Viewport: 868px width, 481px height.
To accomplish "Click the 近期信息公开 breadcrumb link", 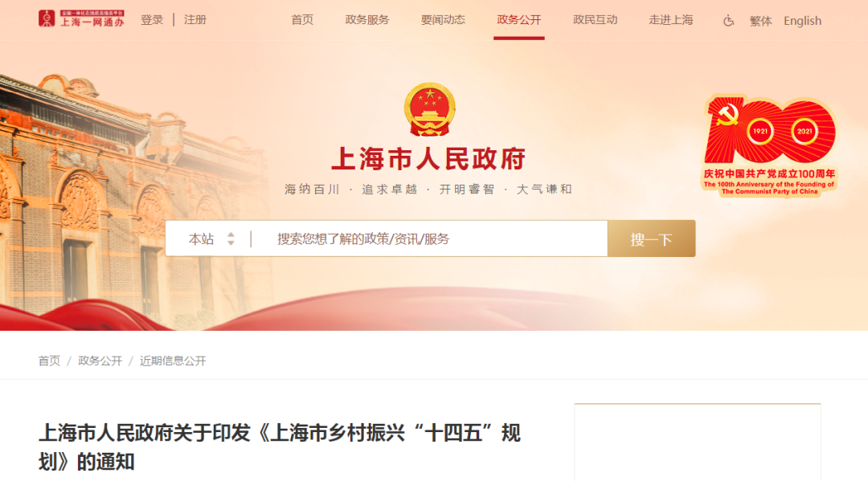I will pyautogui.click(x=173, y=361).
